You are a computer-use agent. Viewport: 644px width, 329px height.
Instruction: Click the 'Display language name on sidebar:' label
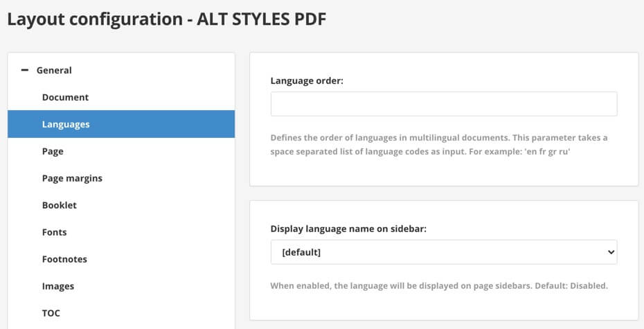click(348, 229)
